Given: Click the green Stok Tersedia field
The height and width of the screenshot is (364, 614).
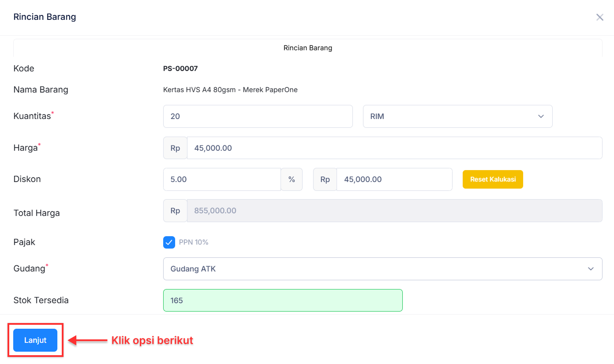Looking at the screenshot, I should 283,301.
